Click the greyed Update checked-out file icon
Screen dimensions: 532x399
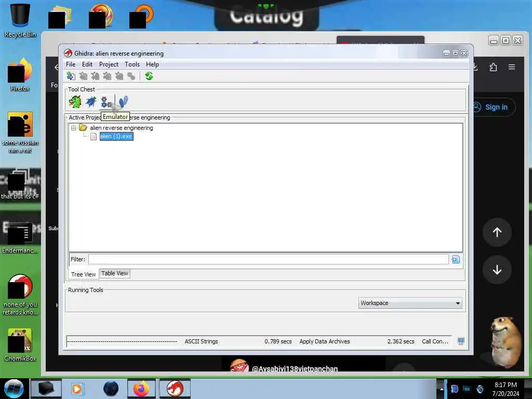[95, 76]
